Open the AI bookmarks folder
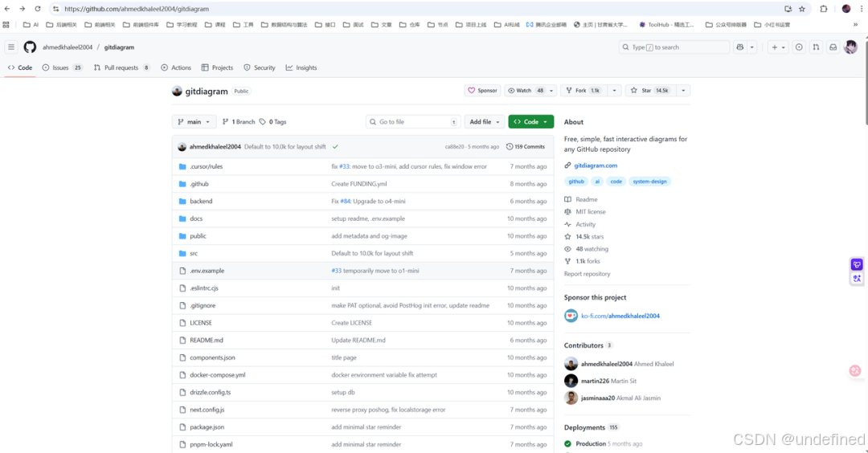Screen dimensions: 868x453 tap(31, 24)
